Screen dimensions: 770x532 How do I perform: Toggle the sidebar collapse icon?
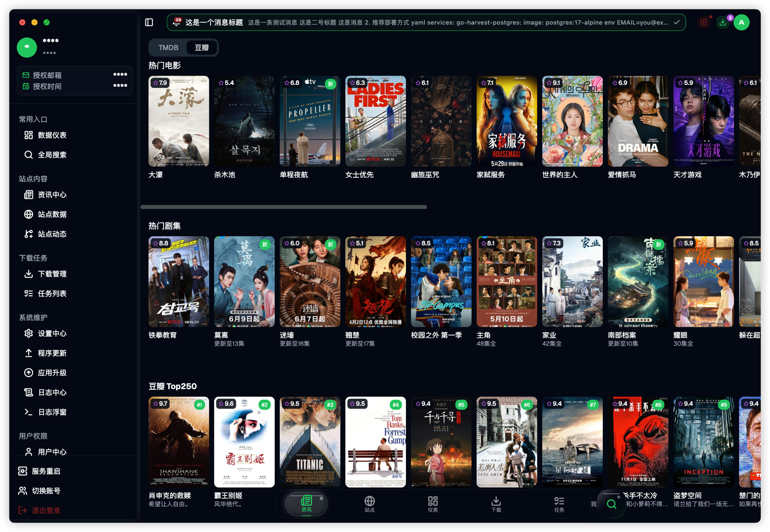(x=149, y=22)
